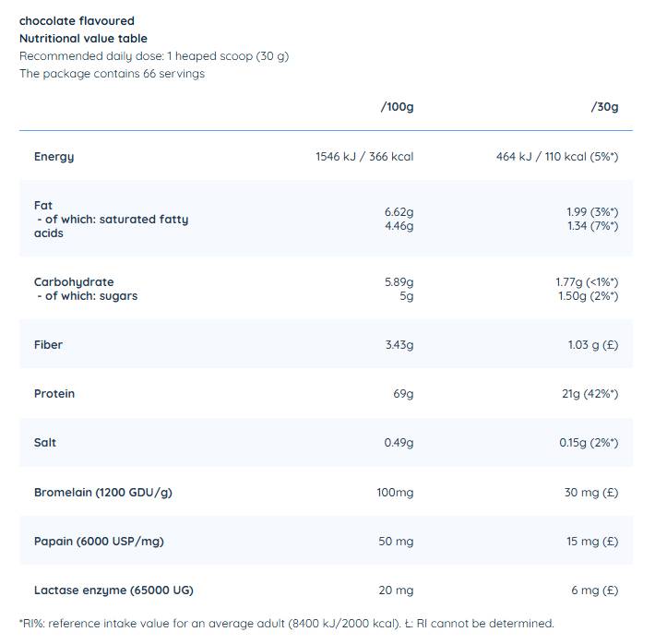This screenshot has width=655, height=644.
Task: Click the 21g (42%*) protein value
Action: point(589,394)
